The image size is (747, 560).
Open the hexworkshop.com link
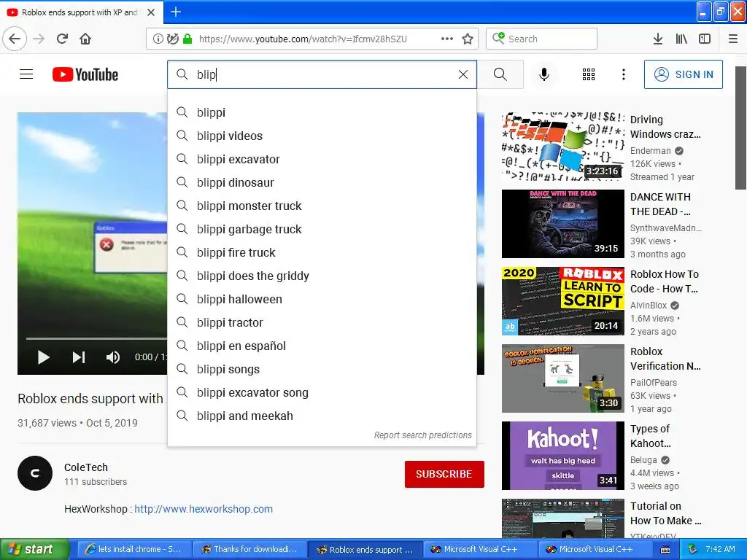(x=204, y=508)
